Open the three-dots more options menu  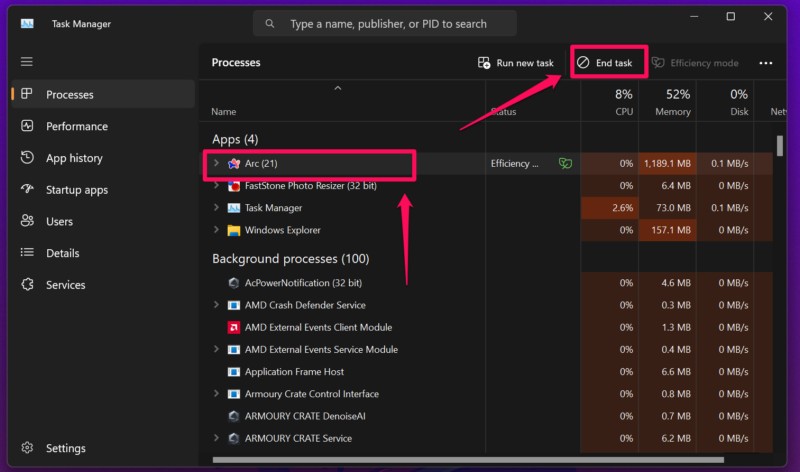click(x=765, y=63)
